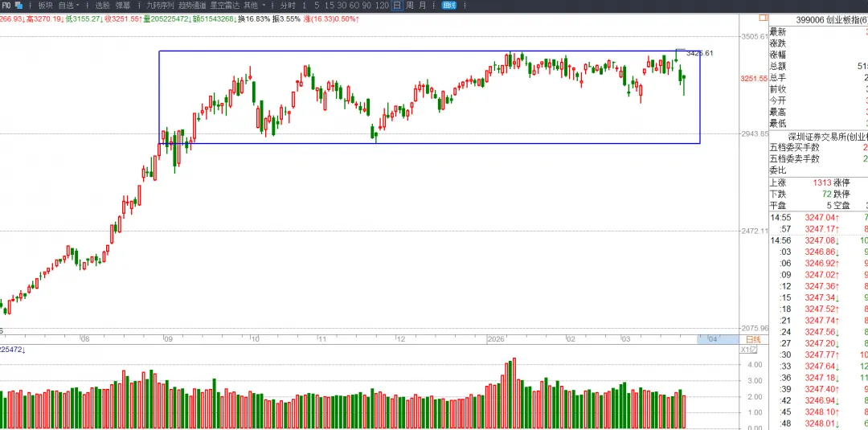
Task: Select the 120-minute period
Action: (x=382, y=6)
